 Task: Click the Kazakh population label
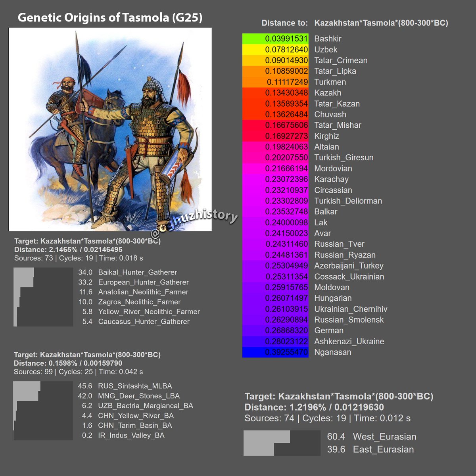pos(328,93)
